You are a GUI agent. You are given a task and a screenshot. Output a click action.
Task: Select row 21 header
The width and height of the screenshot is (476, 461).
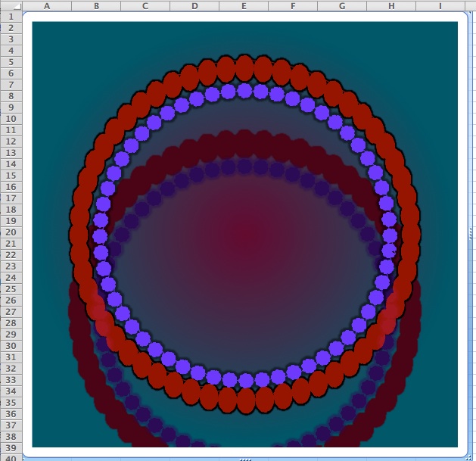pyautogui.click(x=11, y=244)
